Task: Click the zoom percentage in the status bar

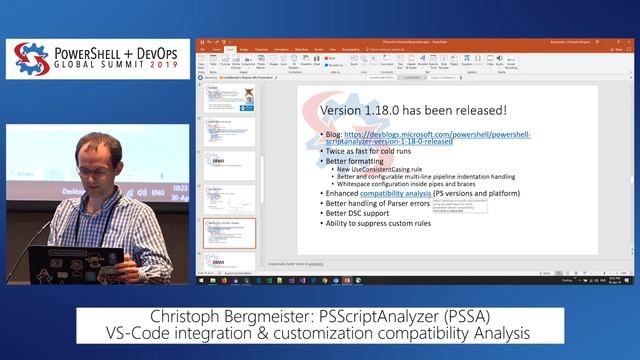Action: pyautogui.click(x=624, y=273)
